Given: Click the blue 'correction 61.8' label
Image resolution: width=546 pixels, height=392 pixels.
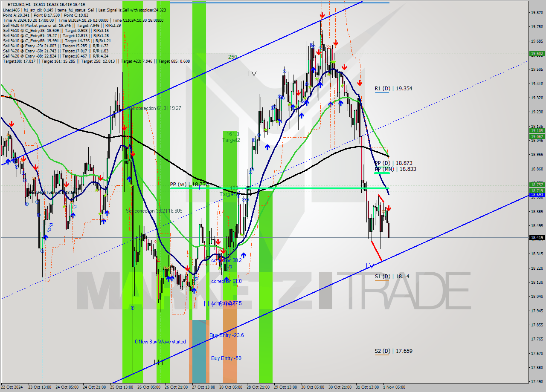Looking at the screenshot, I should (x=226, y=281).
